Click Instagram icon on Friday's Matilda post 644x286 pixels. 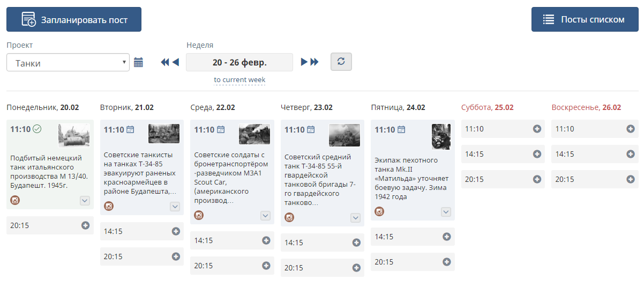[x=379, y=211]
